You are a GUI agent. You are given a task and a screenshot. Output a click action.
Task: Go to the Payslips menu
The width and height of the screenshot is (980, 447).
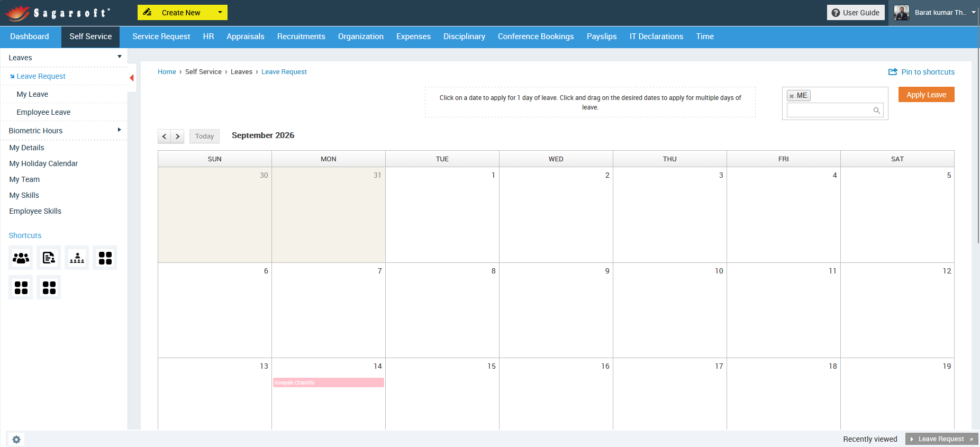[x=602, y=37]
